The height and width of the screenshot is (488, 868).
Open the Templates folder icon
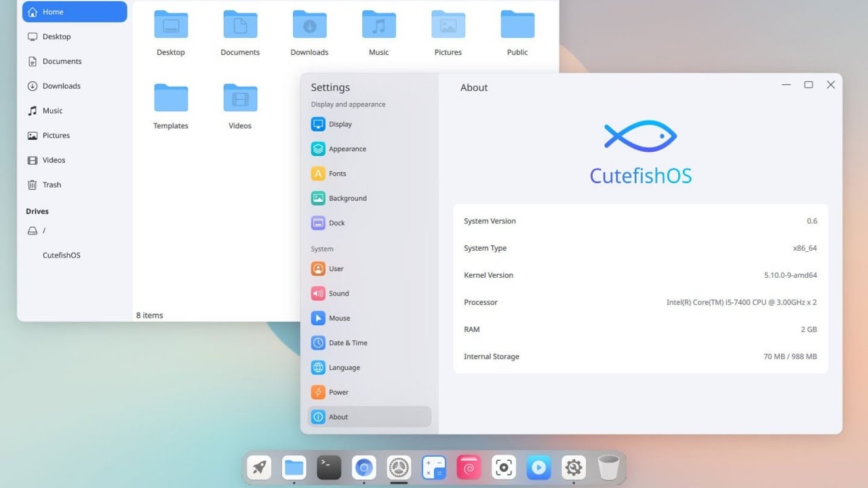[171, 98]
